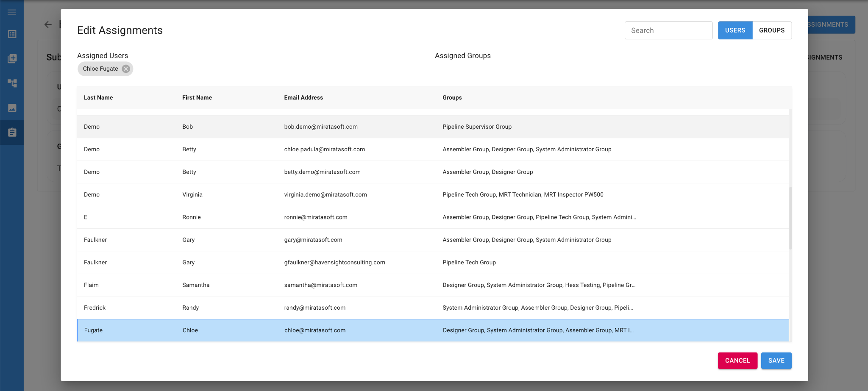Go back with the arrow icon
868x391 pixels.
click(x=48, y=25)
